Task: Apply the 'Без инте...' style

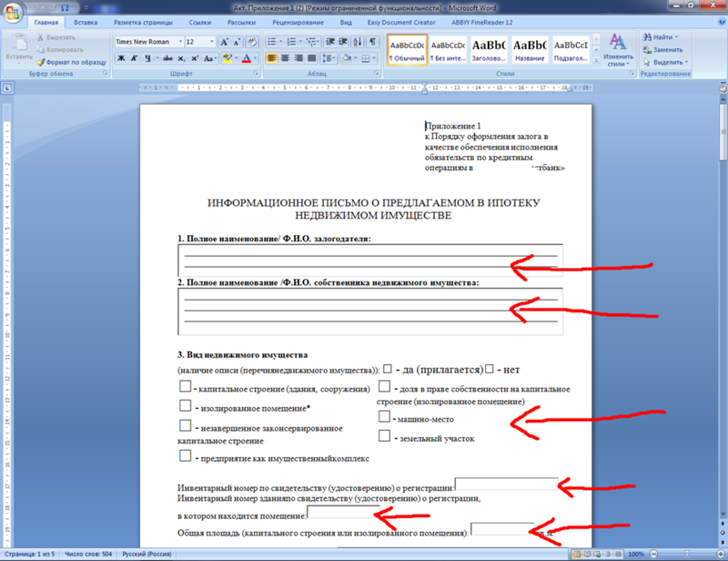Action: [448, 50]
